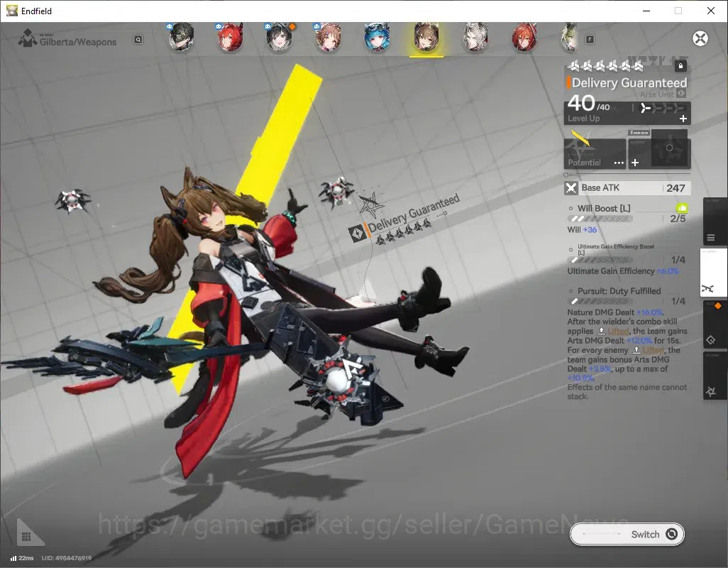728x568 pixels.
Task: Click the three-dots icon on Potential
Action: tap(619, 163)
